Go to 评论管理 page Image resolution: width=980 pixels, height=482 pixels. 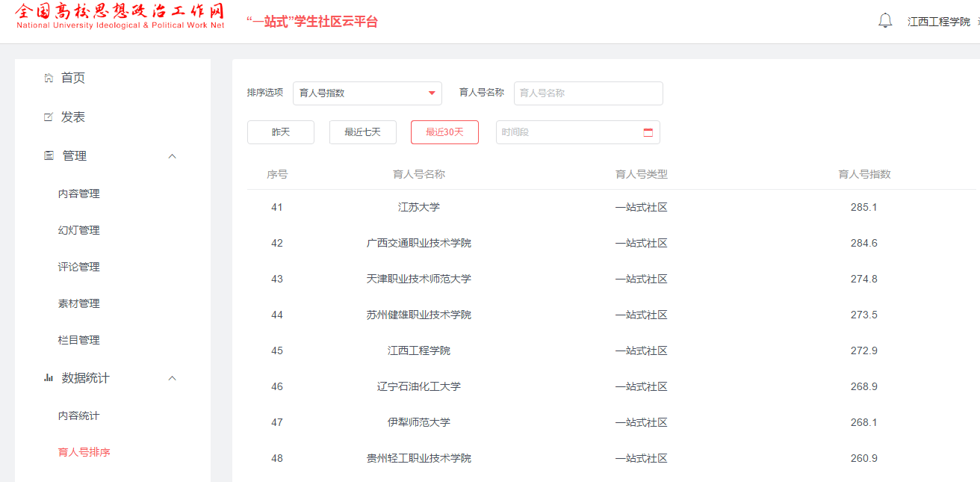click(x=79, y=267)
